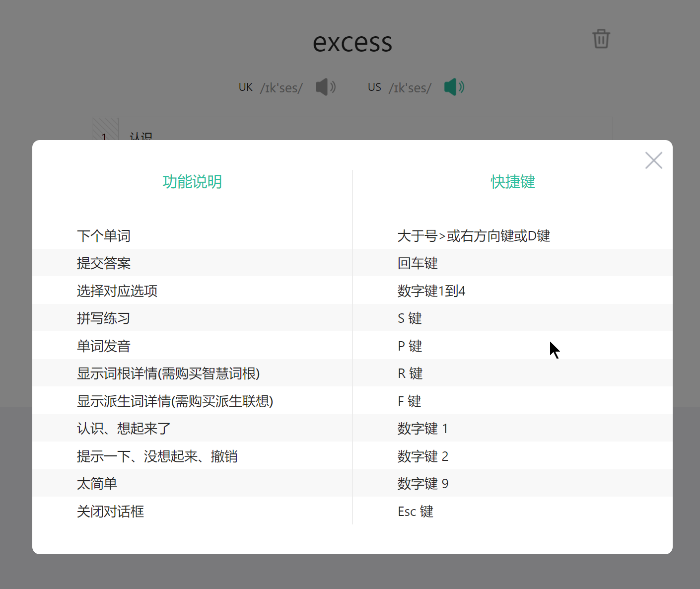Click the Esc 键 shortcut entry
This screenshot has height=589, width=700.
(x=416, y=512)
